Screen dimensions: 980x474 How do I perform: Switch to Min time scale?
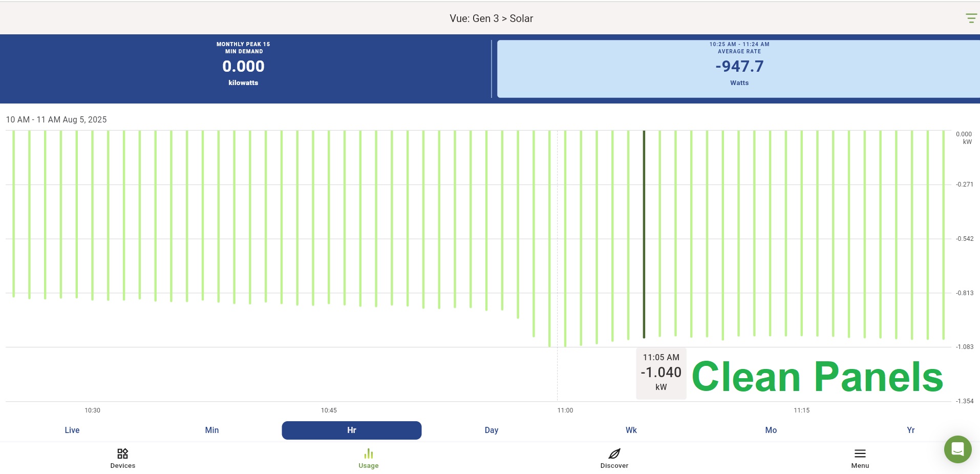point(212,430)
